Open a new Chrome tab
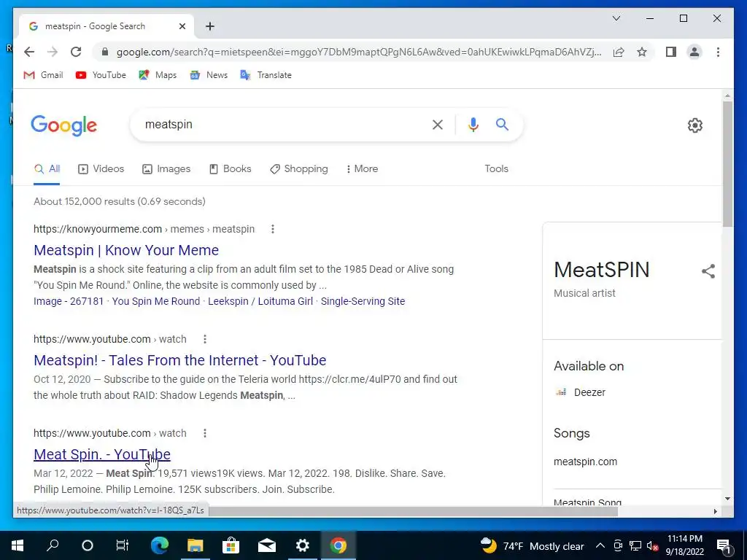747x560 pixels. click(x=210, y=26)
